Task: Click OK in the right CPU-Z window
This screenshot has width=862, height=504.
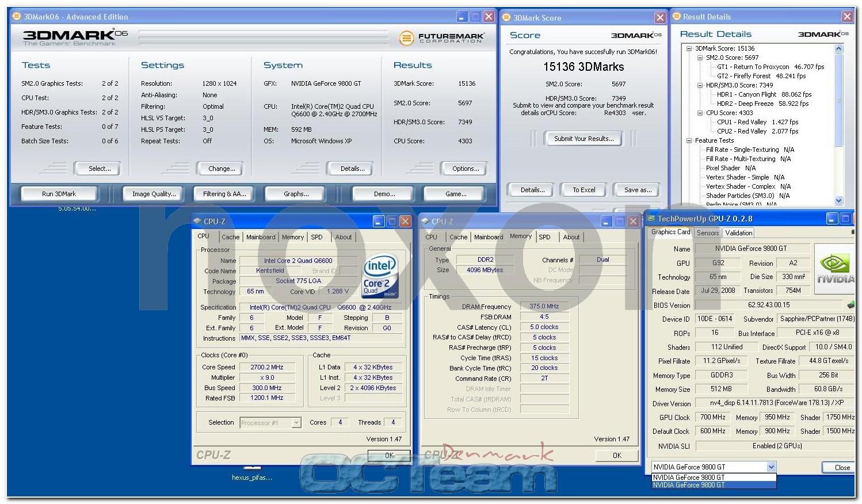Action: 617,455
